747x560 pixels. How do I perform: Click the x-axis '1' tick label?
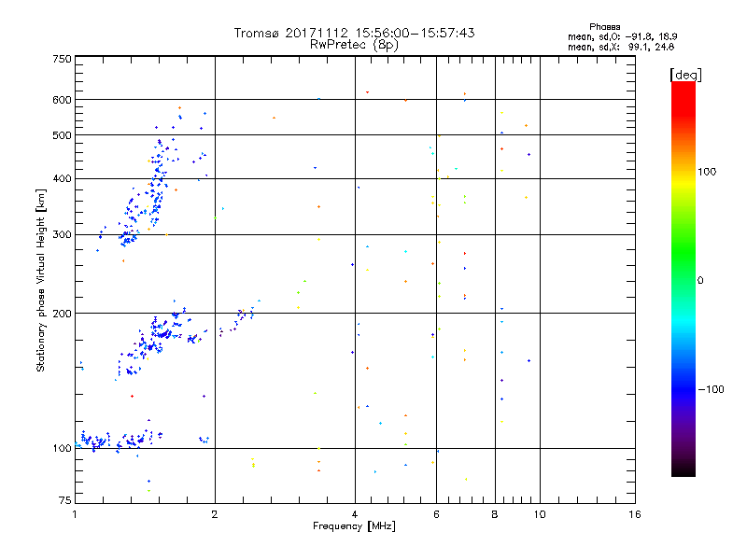point(75,514)
